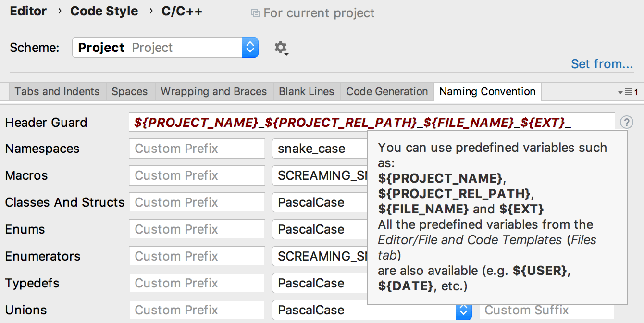644x323 pixels.
Task: Switch to the Tabs and Indents tab
Action: coord(57,91)
